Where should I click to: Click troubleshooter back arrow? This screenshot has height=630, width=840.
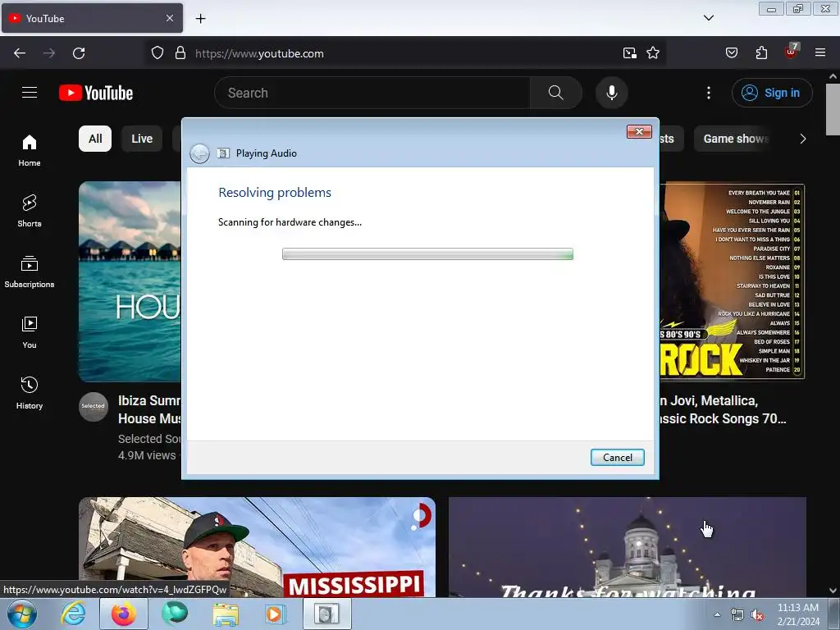[x=200, y=153]
